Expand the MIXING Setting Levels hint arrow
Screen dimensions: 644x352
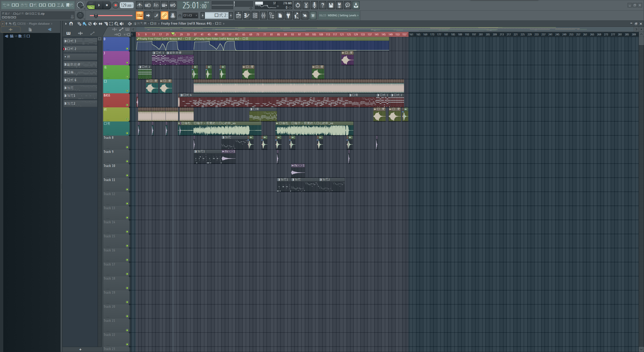click(358, 16)
